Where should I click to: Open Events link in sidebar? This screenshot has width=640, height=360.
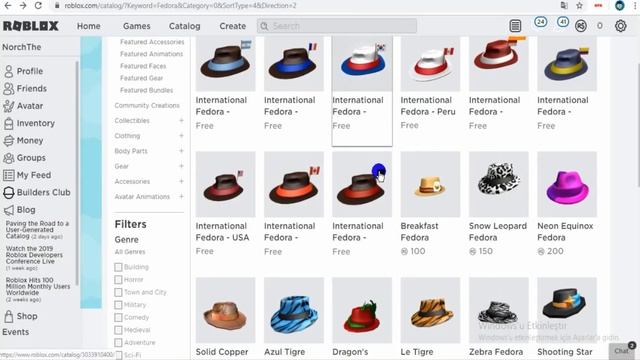pyautogui.click(x=16, y=332)
